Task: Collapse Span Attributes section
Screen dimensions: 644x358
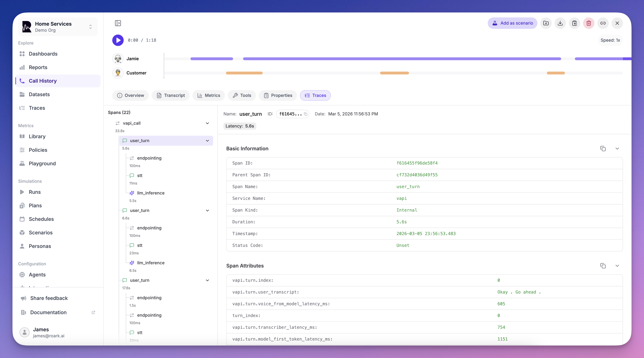Action: coord(617,266)
